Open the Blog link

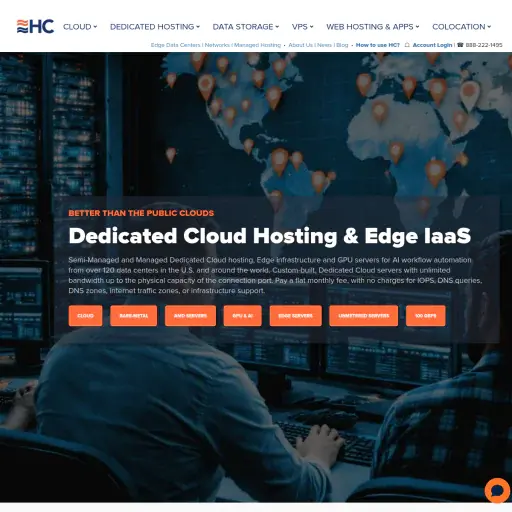point(342,45)
